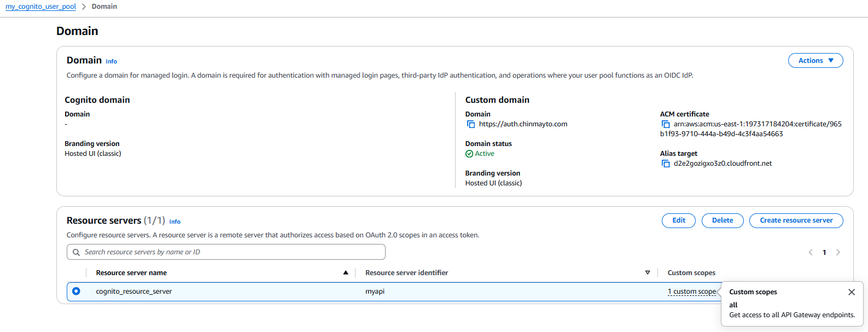Click Create resource server button
This screenshot has width=868, height=332.
click(796, 220)
